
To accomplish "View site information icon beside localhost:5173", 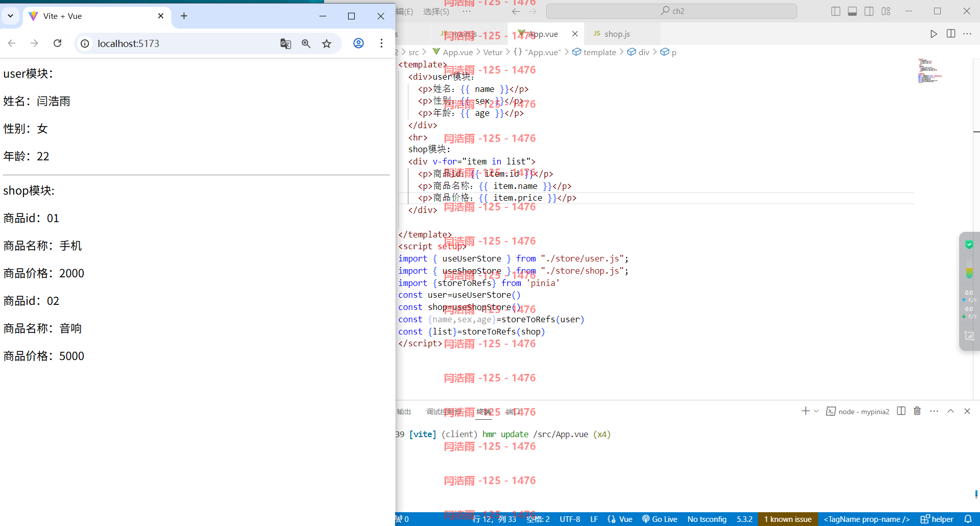I will [85, 43].
